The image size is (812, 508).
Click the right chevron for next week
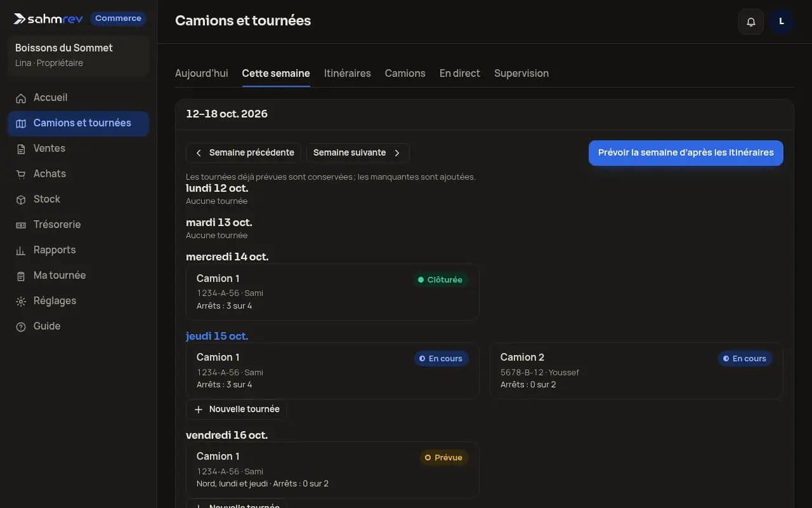(397, 153)
